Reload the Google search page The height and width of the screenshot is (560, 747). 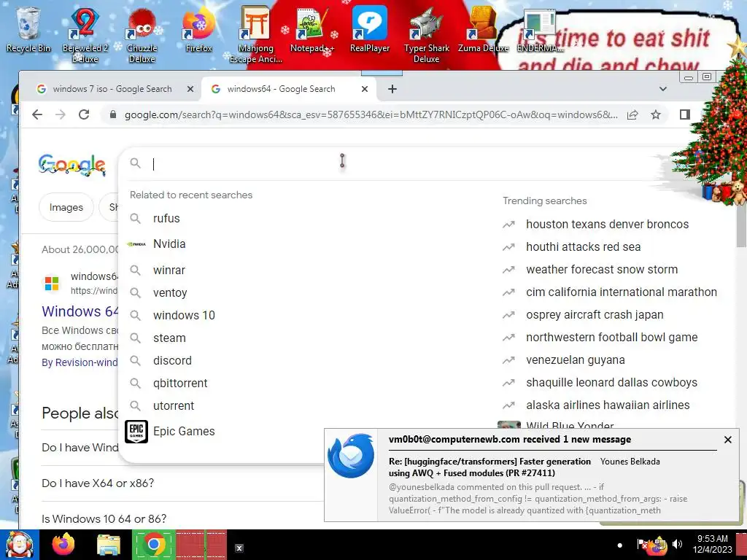[84, 114]
